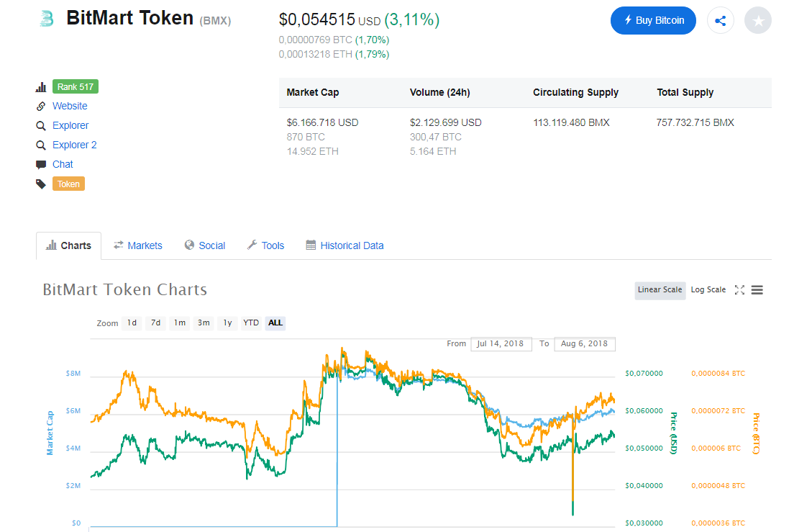Switch to the Social tab
812x532 pixels.
click(x=205, y=245)
